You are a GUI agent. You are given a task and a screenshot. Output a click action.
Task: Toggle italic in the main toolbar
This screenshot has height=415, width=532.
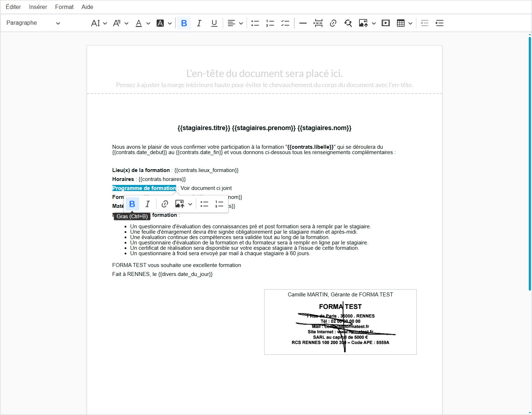199,23
